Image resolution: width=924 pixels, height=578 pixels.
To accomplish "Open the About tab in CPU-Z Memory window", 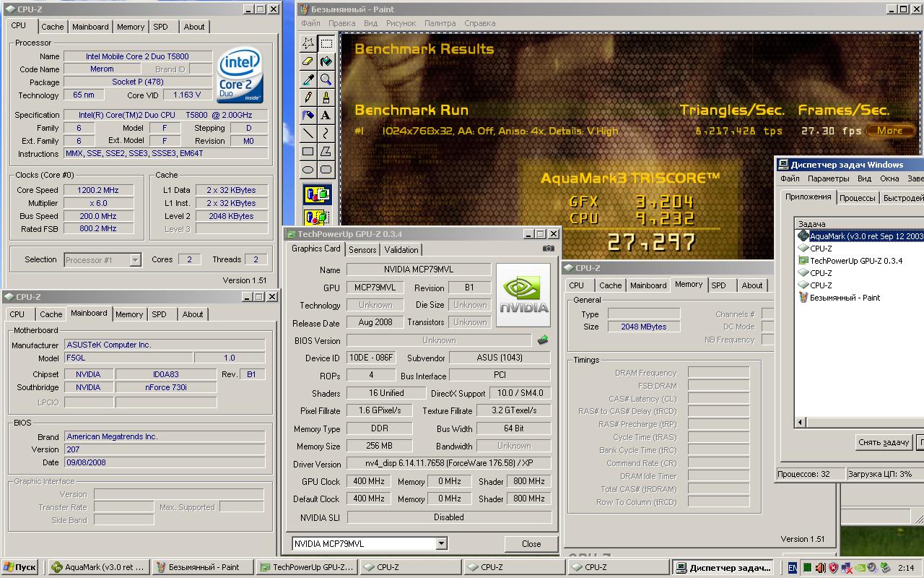I will pyautogui.click(x=752, y=285).
